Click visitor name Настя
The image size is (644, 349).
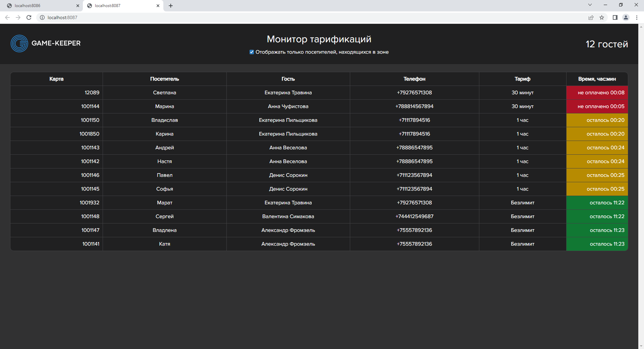point(164,161)
